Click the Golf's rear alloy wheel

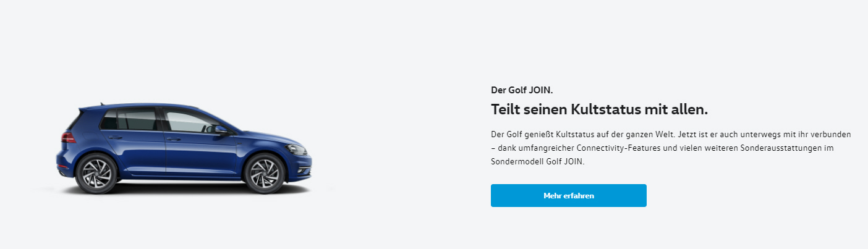(96, 173)
